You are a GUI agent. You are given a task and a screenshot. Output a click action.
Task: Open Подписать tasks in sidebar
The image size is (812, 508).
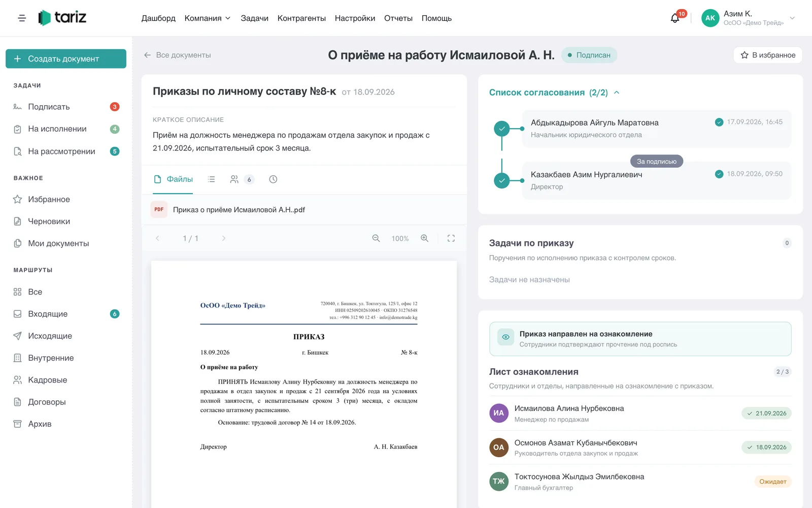coord(66,107)
